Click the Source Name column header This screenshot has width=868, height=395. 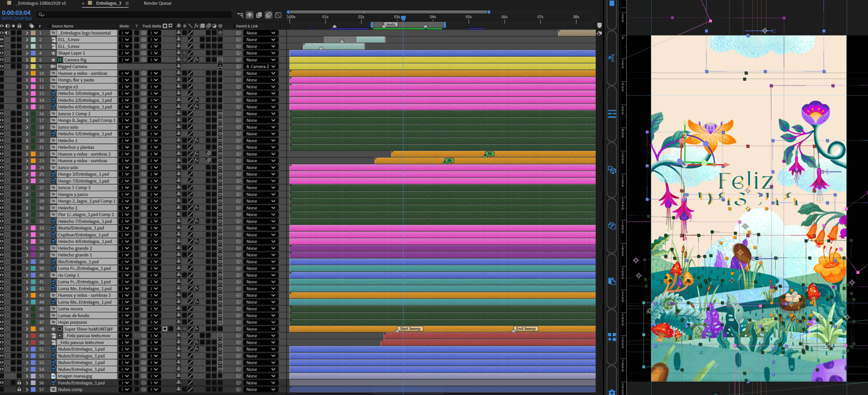coord(63,26)
